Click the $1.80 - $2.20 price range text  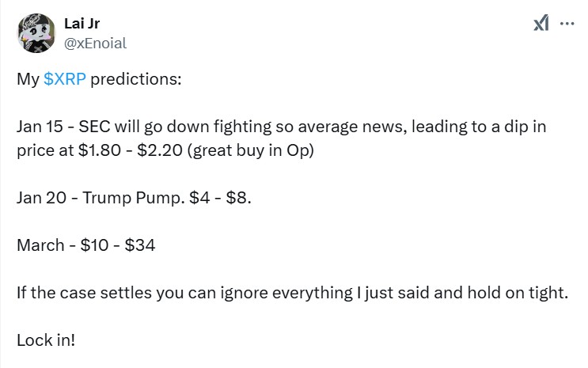pyautogui.click(x=130, y=150)
